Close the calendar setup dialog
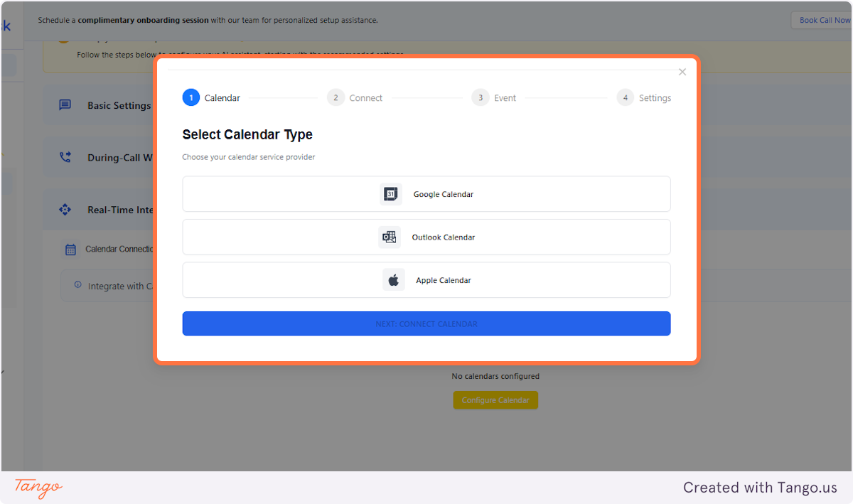 tap(682, 72)
